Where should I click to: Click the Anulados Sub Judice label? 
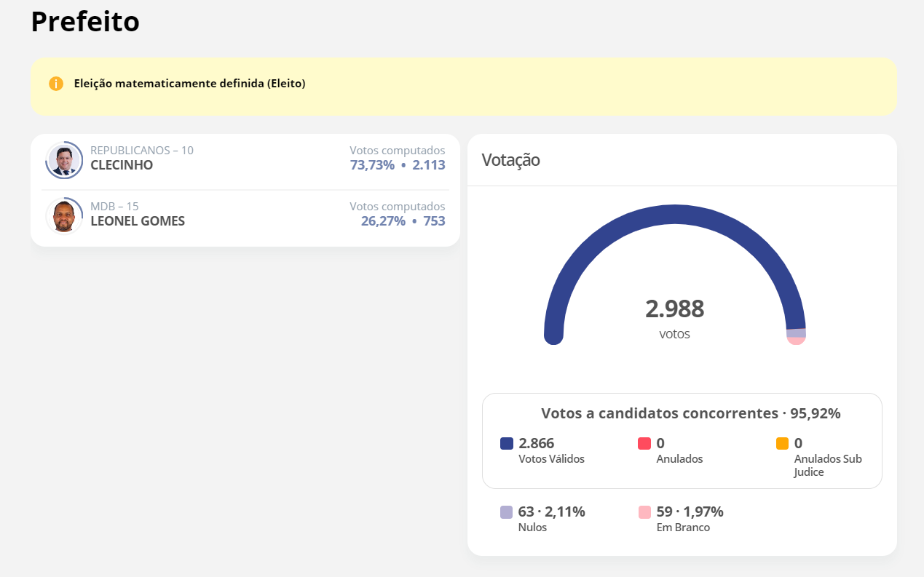pos(828,466)
